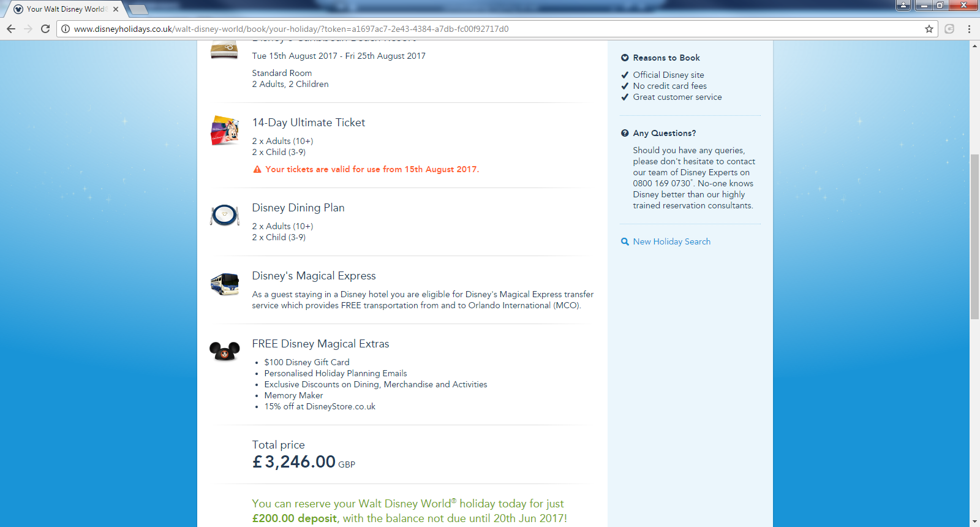Click the Standard Room text
This screenshot has height=527, width=980.
[282, 73]
